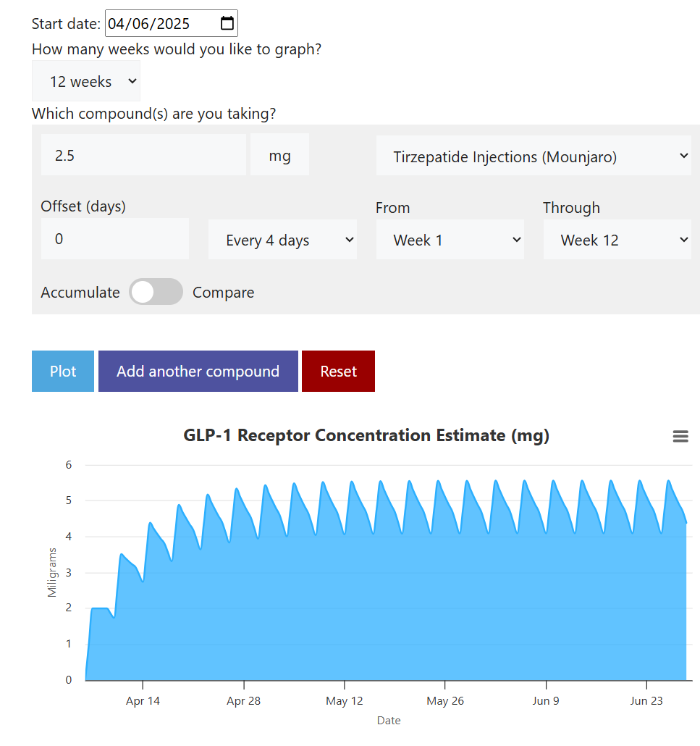Click the chart title GLP-1 Receptor Concentration Estimate

click(366, 435)
